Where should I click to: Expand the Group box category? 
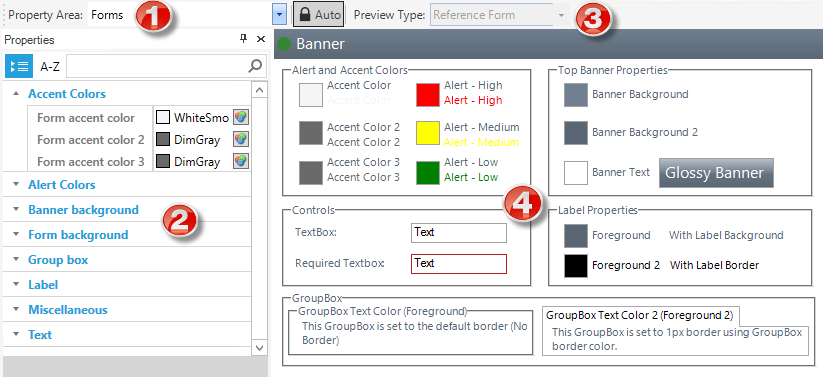(x=16, y=260)
